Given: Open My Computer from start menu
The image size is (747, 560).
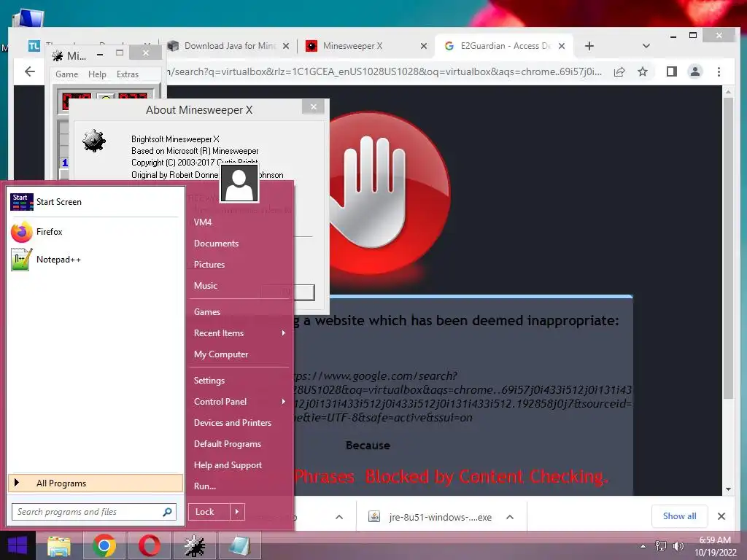Looking at the screenshot, I should click(x=221, y=354).
